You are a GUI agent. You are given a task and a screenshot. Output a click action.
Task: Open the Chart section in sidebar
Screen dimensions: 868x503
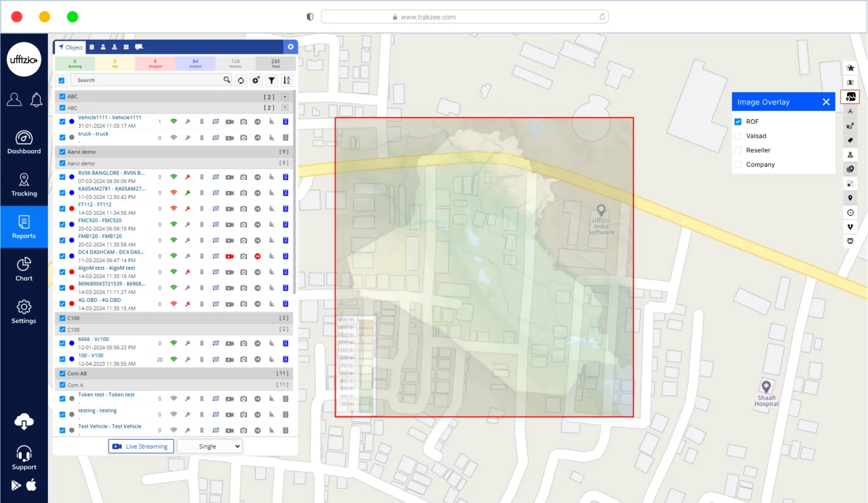(x=24, y=270)
